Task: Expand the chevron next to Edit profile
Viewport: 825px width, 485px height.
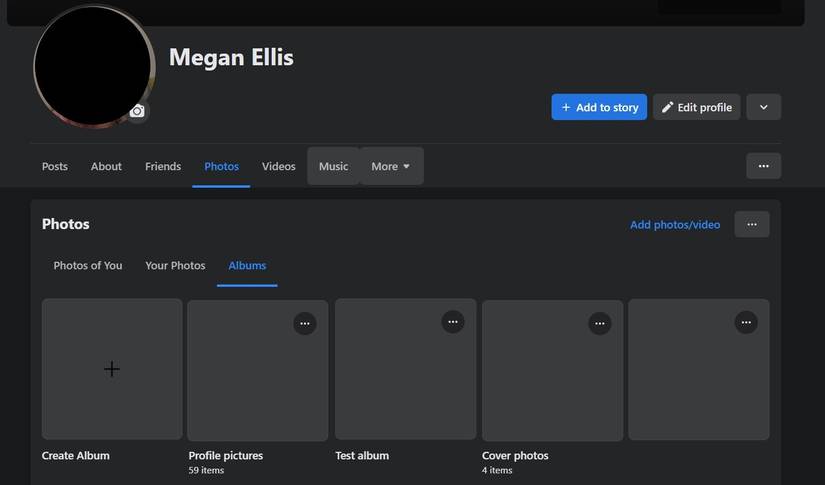Action: (x=763, y=107)
